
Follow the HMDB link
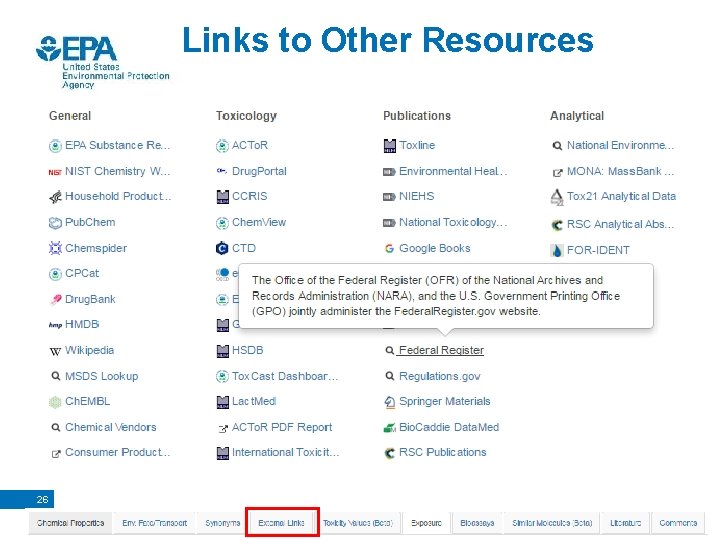[x=82, y=324]
